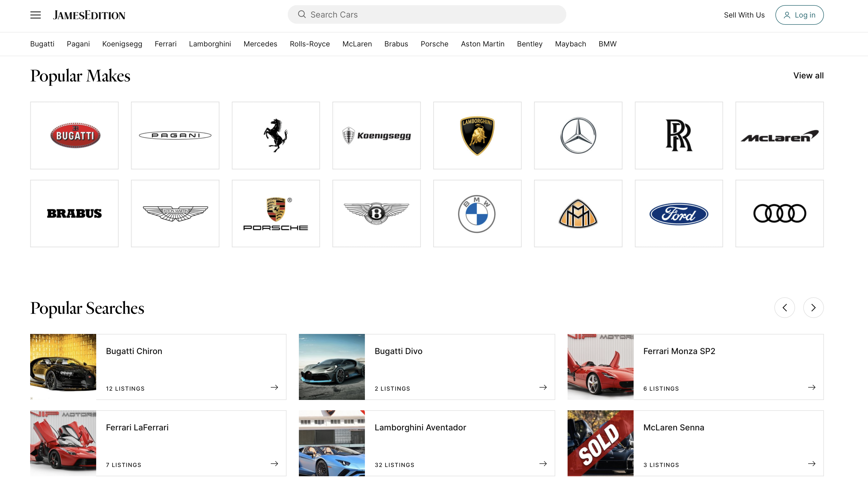Select the Rolls-Royce RR logo tile
The height and width of the screenshot is (492, 868).
tap(679, 135)
